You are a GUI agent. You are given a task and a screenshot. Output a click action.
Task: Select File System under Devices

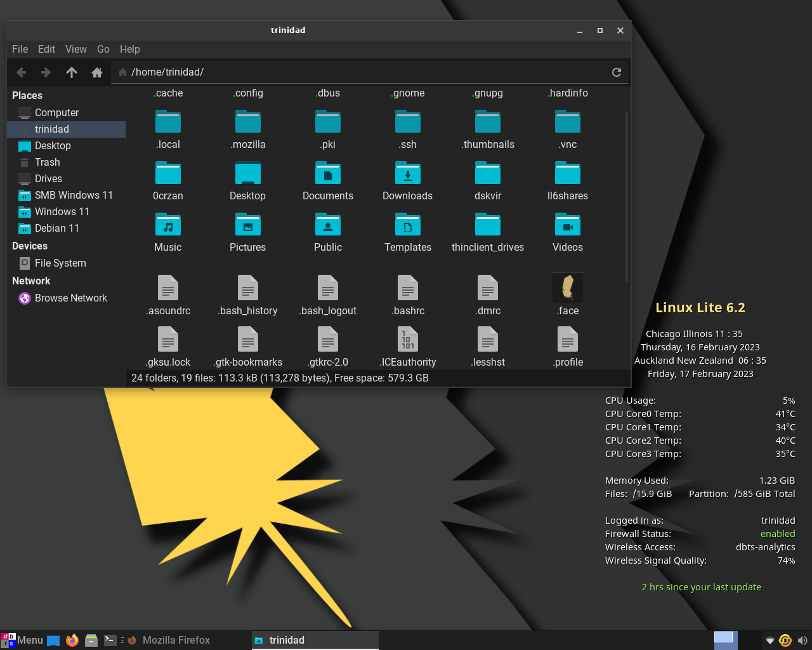click(67, 263)
